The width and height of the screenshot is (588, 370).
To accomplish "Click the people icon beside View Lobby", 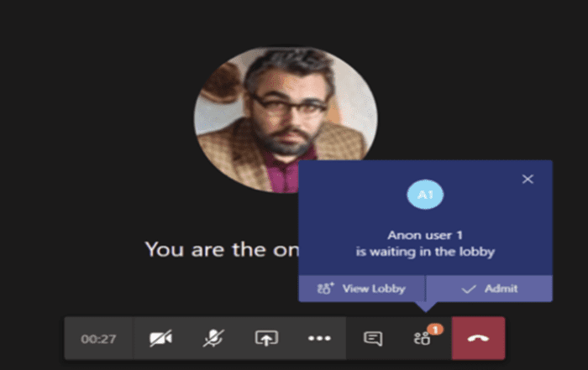I will click(x=326, y=289).
